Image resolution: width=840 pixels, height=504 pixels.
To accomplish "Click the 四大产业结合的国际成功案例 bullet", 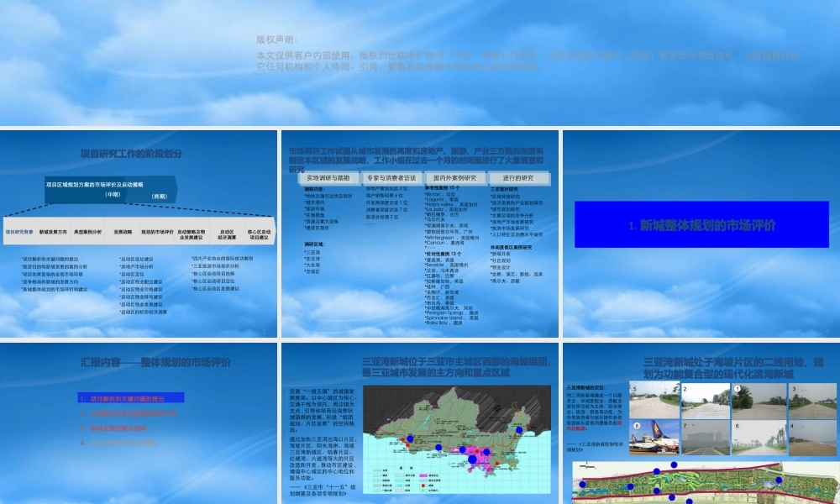I will click(222, 258).
